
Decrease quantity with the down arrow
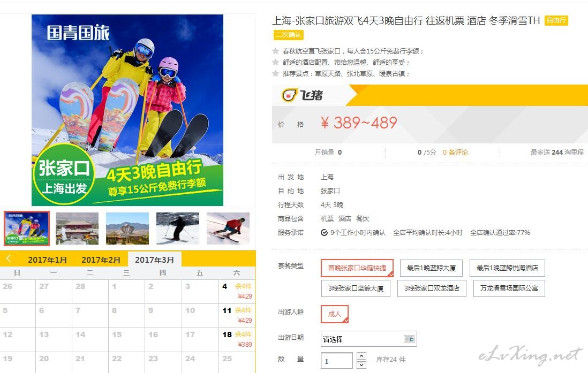[361, 365]
